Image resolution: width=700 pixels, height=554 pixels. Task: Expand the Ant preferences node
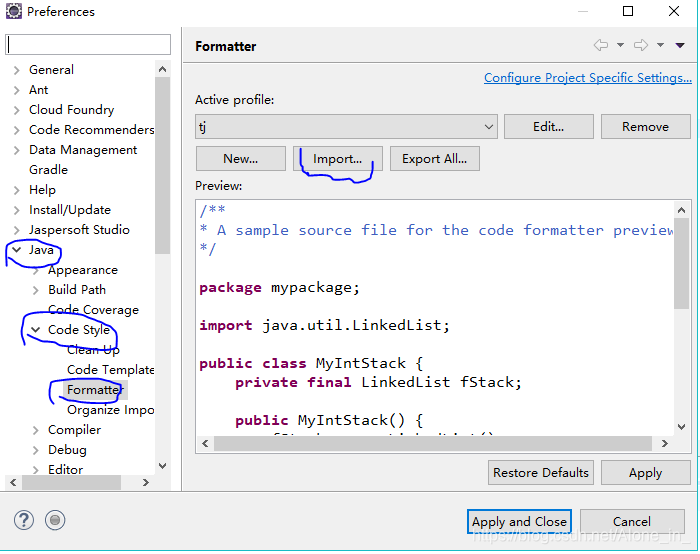(x=17, y=90)
